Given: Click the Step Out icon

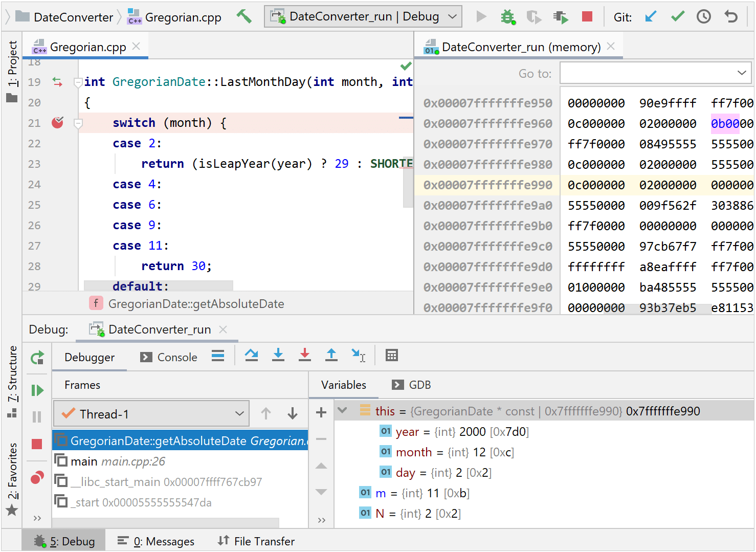Looking at the screenshot, I should (331, 355).
